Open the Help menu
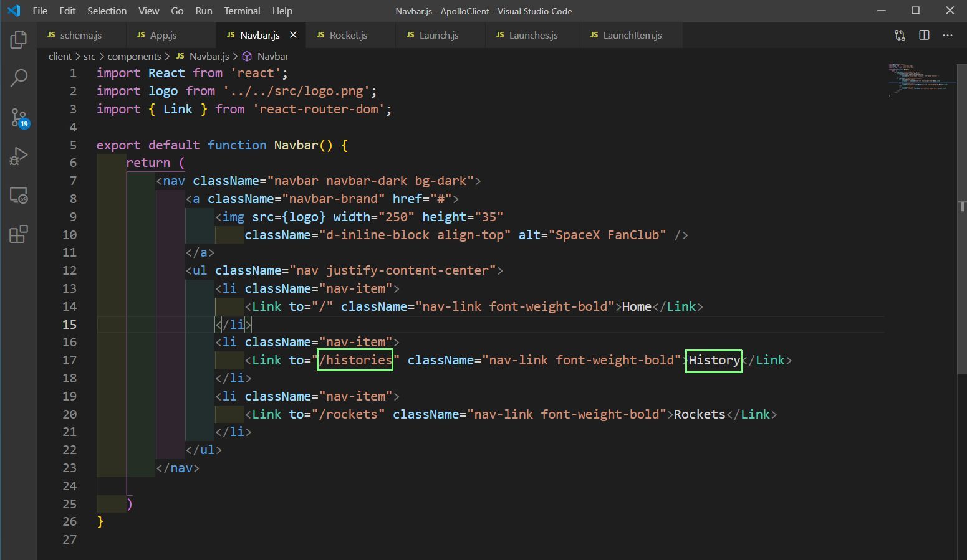This screenshot has width=967, height=560. point(282,11)
